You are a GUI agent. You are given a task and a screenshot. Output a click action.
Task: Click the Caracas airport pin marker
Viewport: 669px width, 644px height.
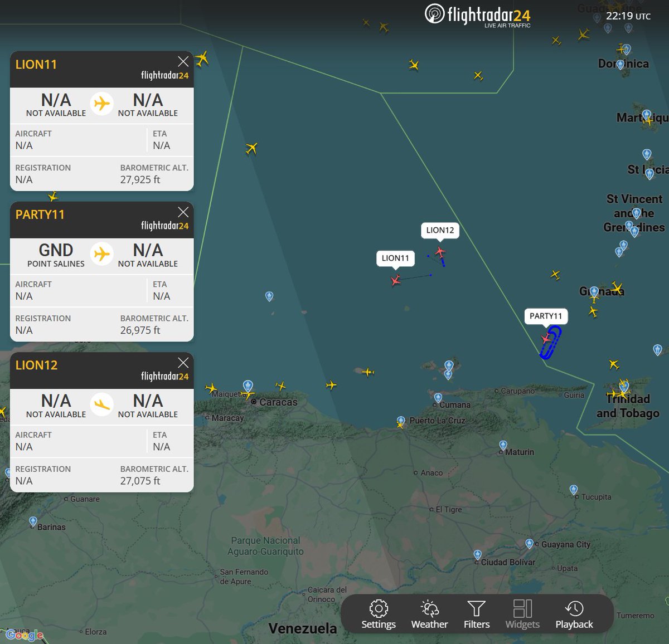pyautogui.click(x=248, y=386)
